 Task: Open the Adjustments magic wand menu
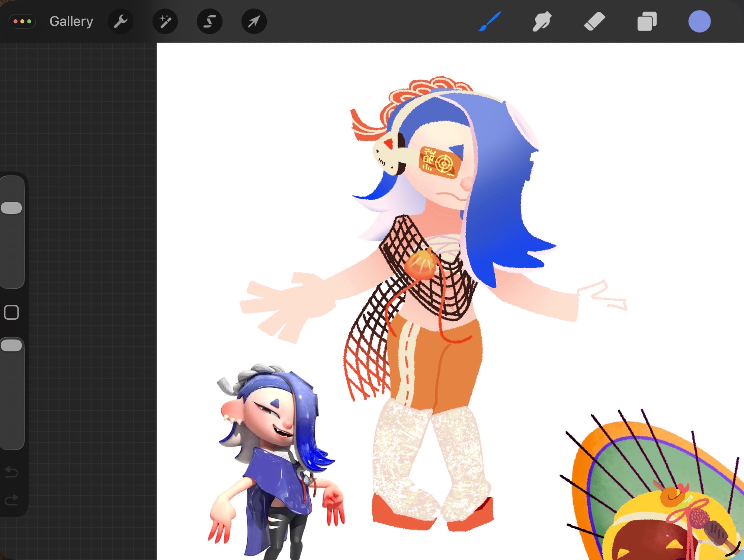pyautogui.click(x=165, y=22)
